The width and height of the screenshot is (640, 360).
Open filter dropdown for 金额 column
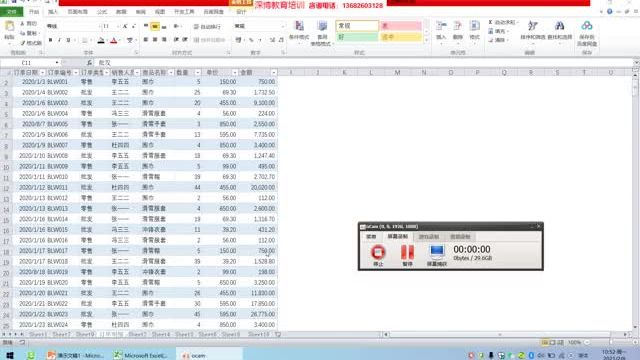(x=273, y=73)
